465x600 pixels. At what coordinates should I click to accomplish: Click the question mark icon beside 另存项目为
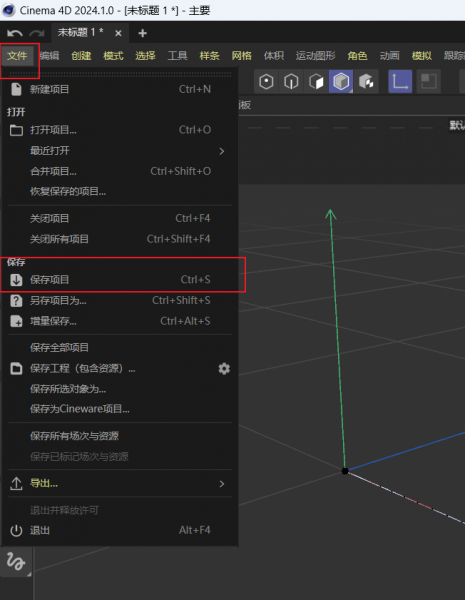16,301
